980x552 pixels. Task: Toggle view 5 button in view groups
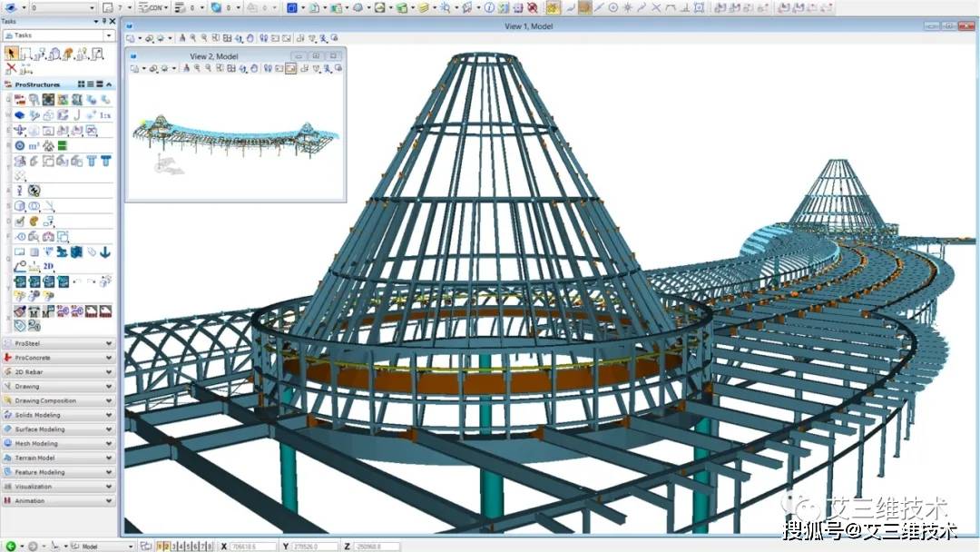point(187,547)
